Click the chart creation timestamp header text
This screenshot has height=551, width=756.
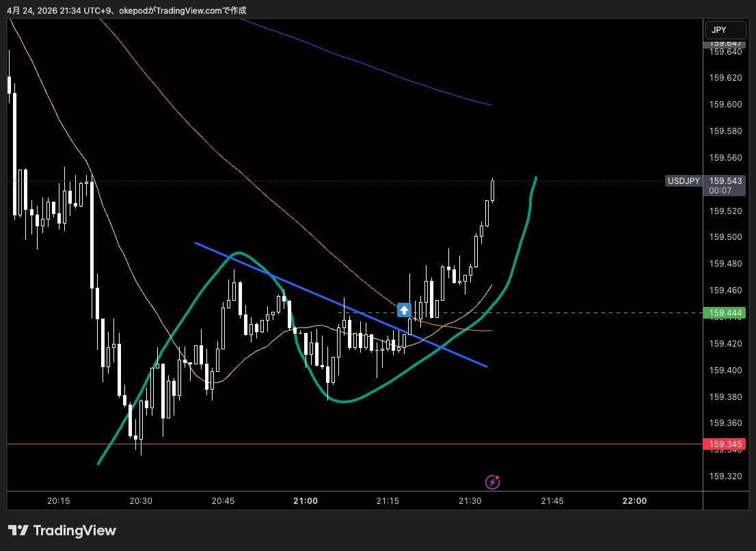tap(126, 10)
